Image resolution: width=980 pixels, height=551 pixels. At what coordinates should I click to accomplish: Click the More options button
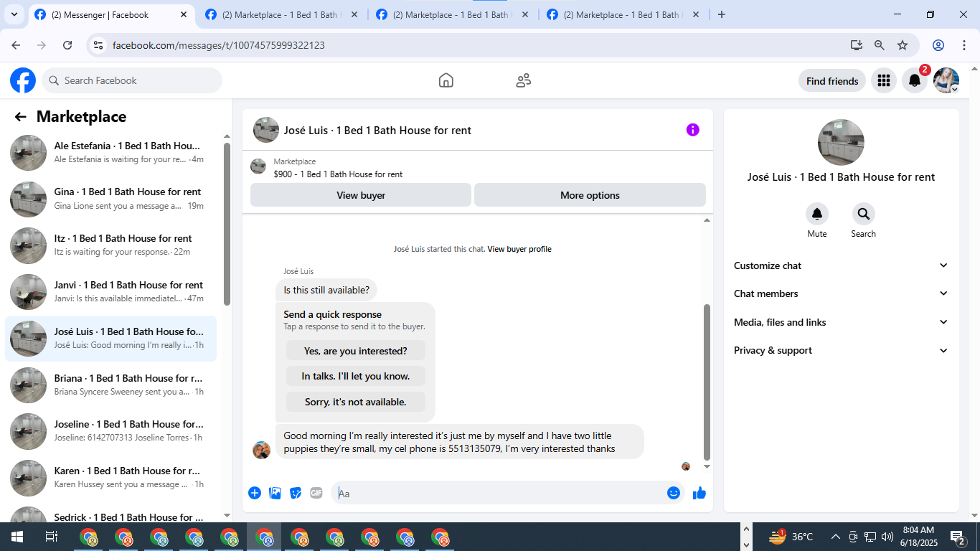point(590,195)
